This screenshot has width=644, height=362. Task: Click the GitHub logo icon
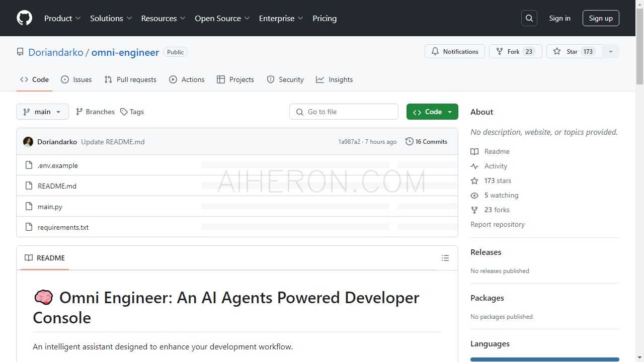[24, 18]
